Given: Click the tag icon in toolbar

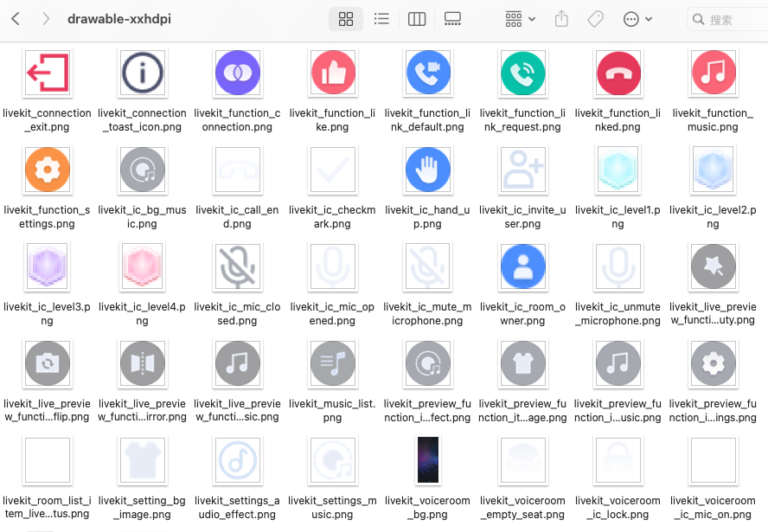Looking at the screenshot, I should tap(595, 19).
